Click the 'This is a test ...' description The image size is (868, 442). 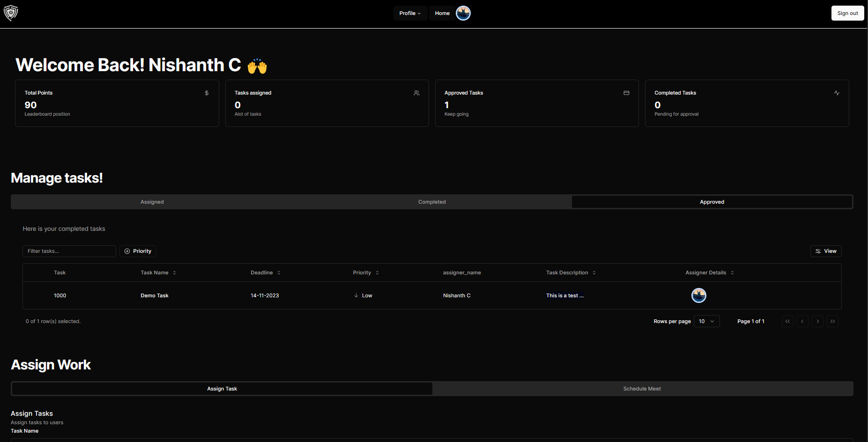pyautogui.click(x=565, y=295)
